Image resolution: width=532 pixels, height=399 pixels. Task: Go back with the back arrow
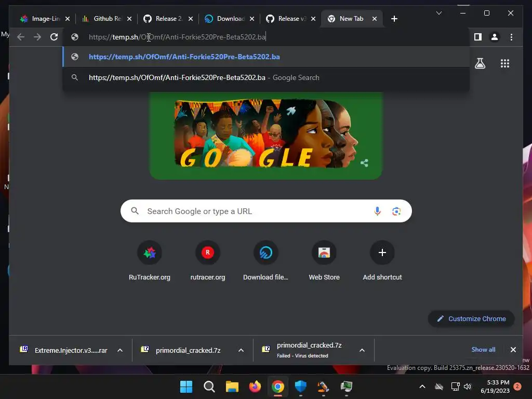click(x=21, y=37)
